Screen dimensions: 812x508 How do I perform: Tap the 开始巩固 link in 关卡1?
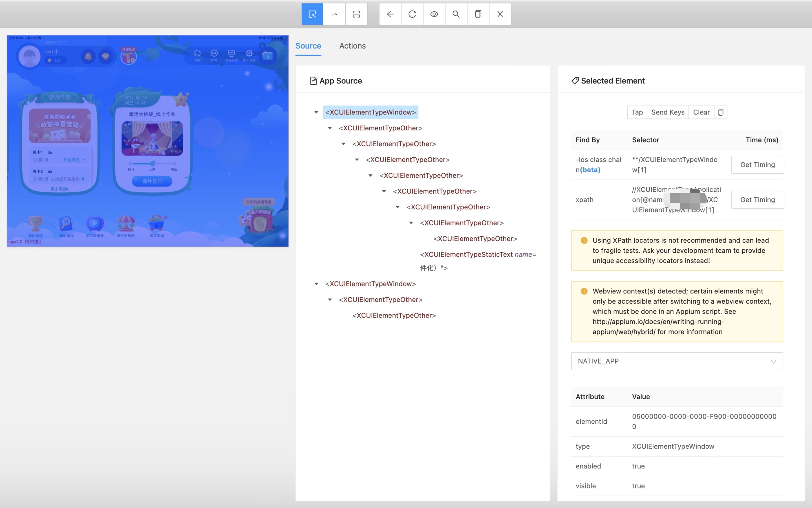pos(74,159)
